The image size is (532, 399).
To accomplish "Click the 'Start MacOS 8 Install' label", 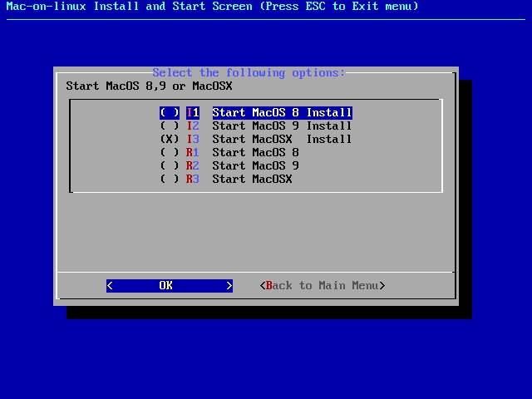I will (283, 113).
